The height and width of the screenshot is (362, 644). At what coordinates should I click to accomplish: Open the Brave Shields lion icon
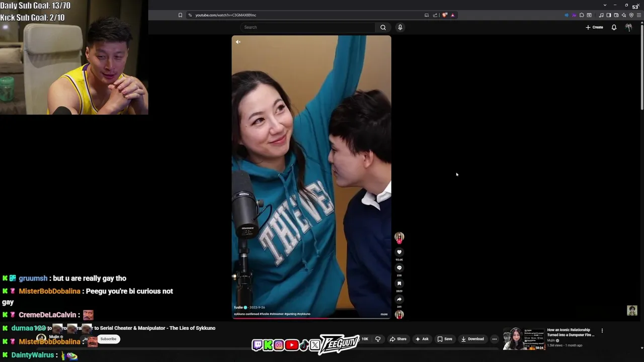click(x=445, y=15)
